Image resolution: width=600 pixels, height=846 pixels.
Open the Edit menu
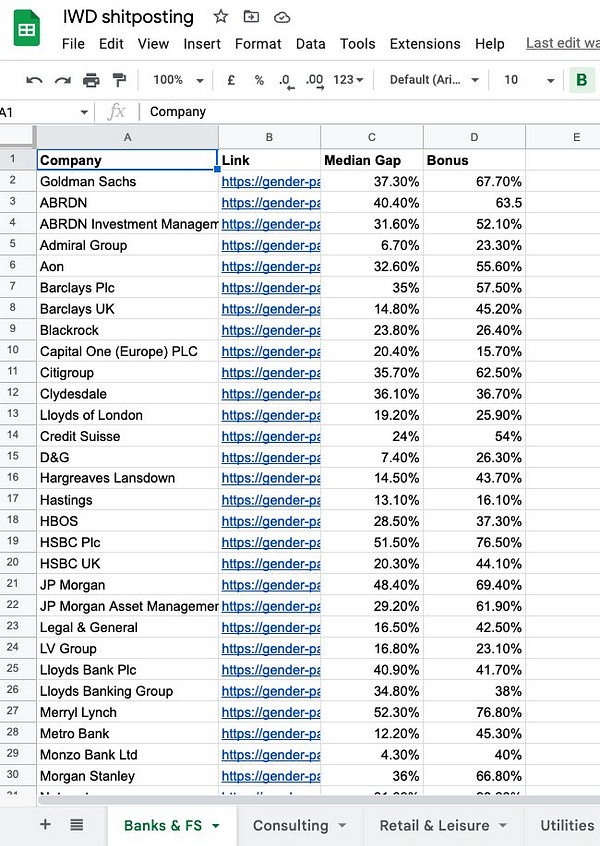111,44
